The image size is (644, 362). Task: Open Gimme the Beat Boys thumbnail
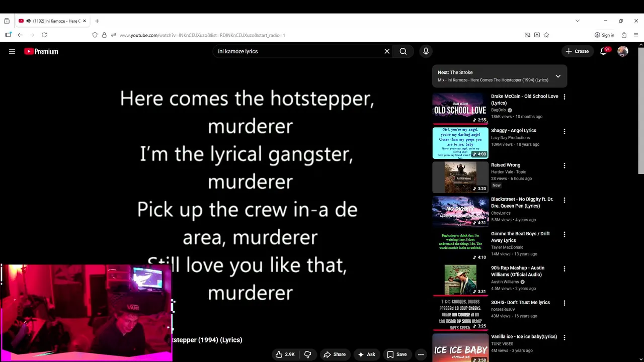pos(460,246)
